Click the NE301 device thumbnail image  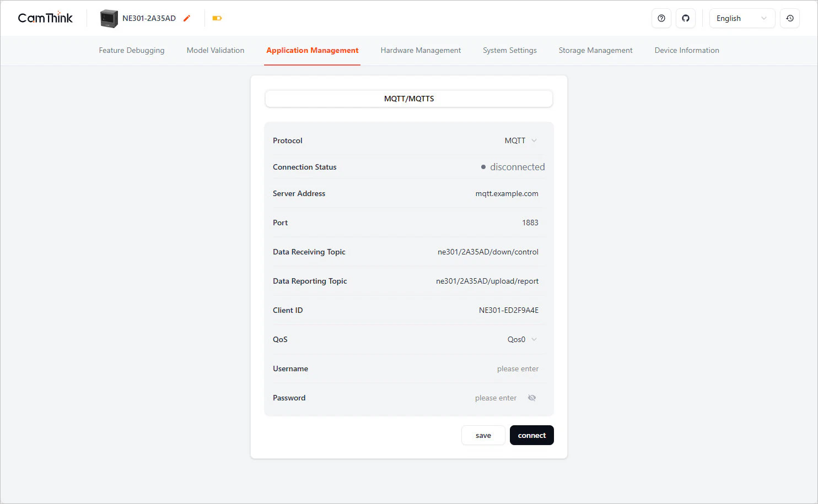point(109,18)
